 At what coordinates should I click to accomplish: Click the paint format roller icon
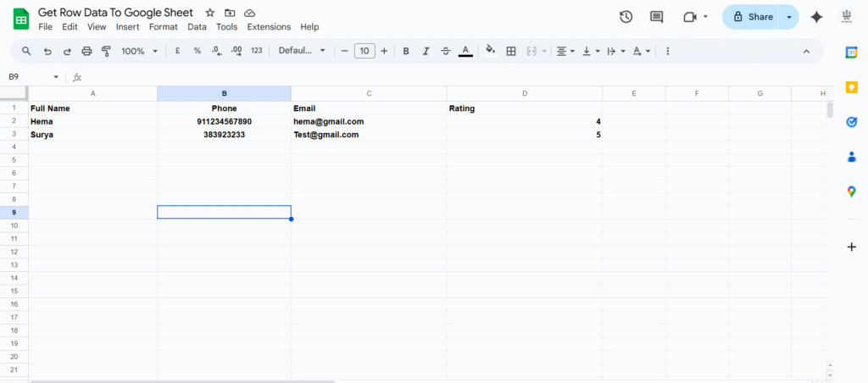(x=106, y=51)
